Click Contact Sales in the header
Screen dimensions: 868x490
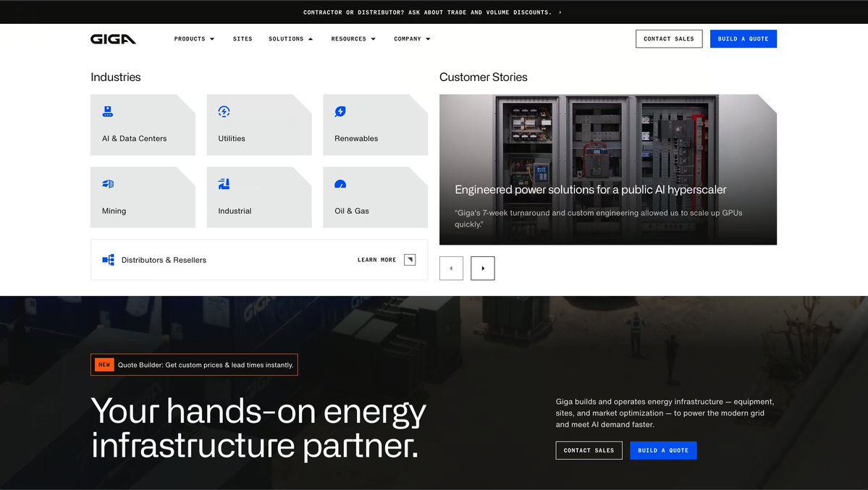click(669, 39)
